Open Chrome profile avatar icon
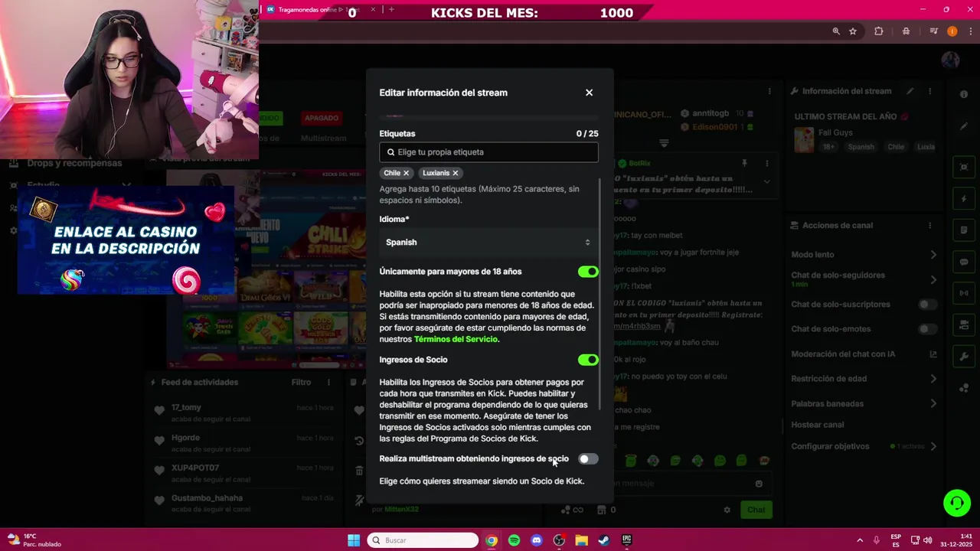Viewport: 980px width, 551px height. tap(952, 31)
